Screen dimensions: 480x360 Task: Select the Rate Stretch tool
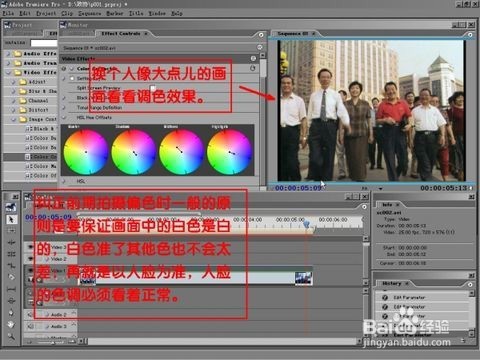pos(11,266)
